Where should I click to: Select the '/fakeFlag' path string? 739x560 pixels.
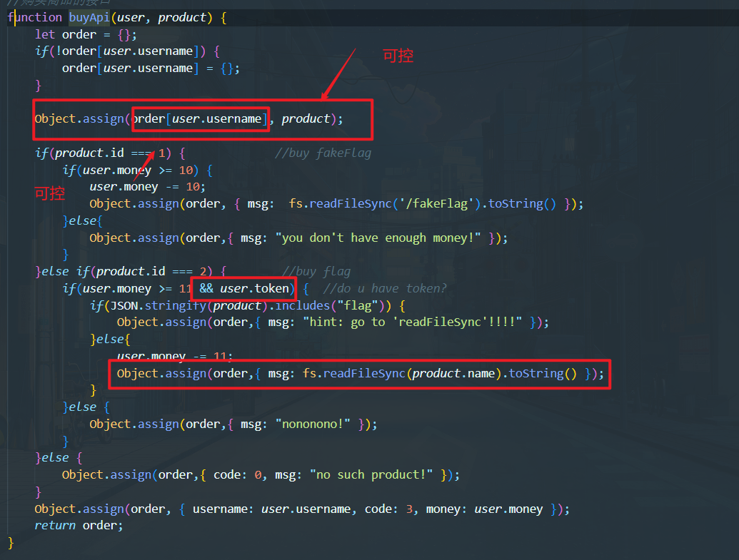point(436,203)
